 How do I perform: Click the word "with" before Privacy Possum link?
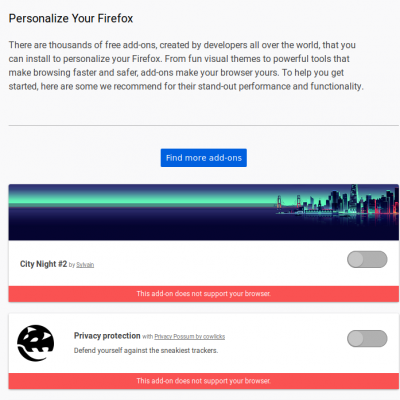[x=147, y=337]
